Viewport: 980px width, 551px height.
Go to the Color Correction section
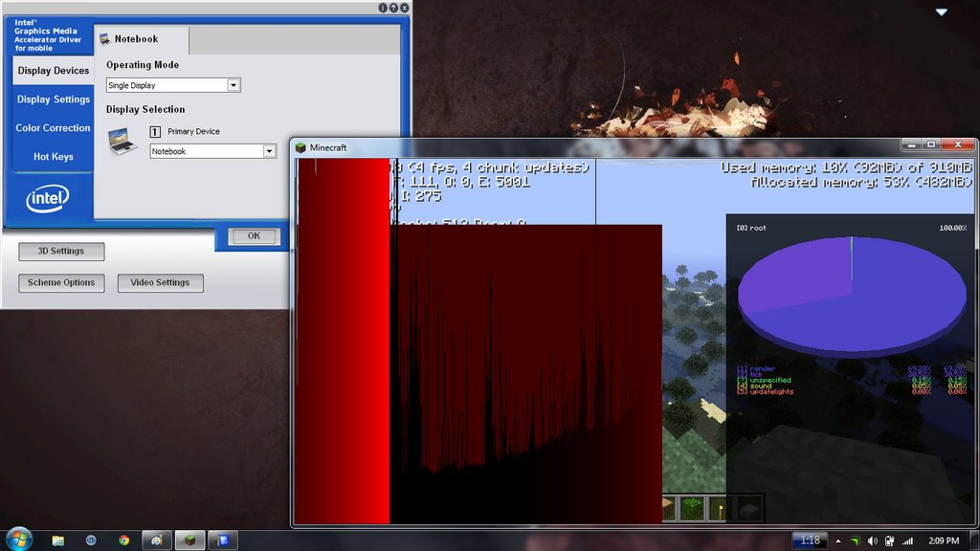pyautogui.click(x=54, y=128)
